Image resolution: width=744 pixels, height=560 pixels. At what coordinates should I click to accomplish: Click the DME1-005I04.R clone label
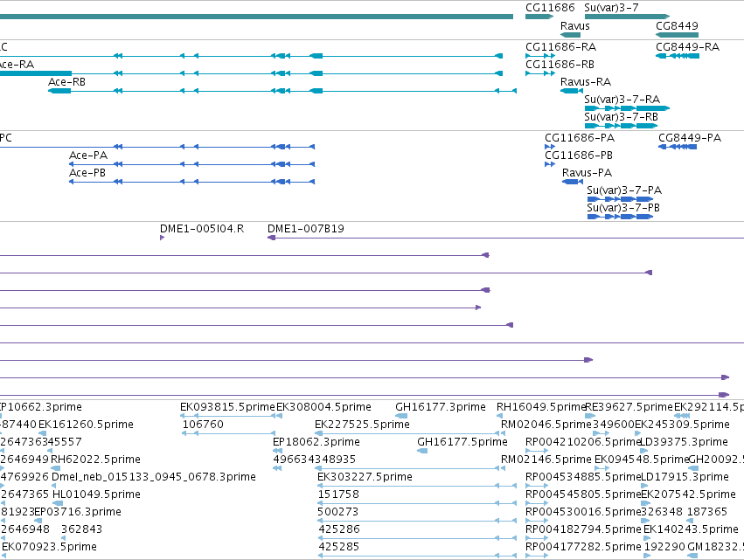click(202, 229)
